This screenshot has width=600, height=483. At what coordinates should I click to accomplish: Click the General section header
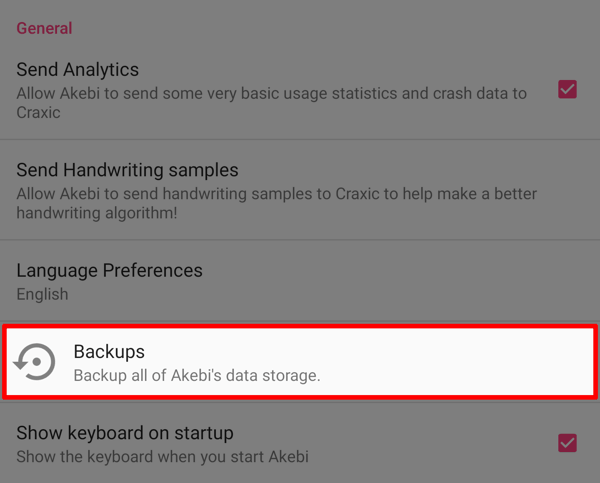pos(44,28)
